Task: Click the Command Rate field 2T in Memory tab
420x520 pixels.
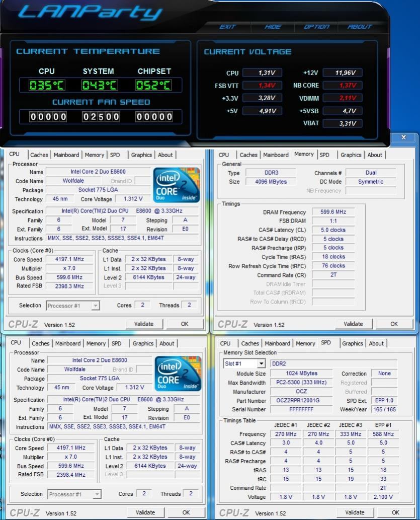Action: point(333,275)
